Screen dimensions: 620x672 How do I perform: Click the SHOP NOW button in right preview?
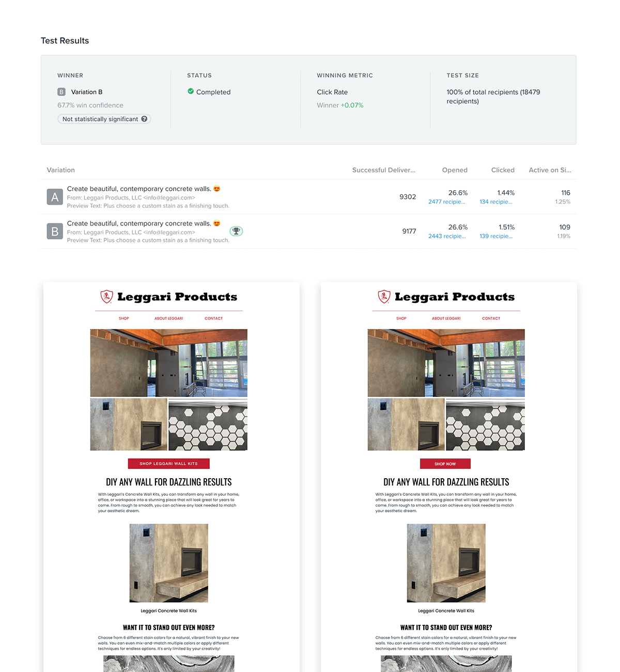point(445,464)
